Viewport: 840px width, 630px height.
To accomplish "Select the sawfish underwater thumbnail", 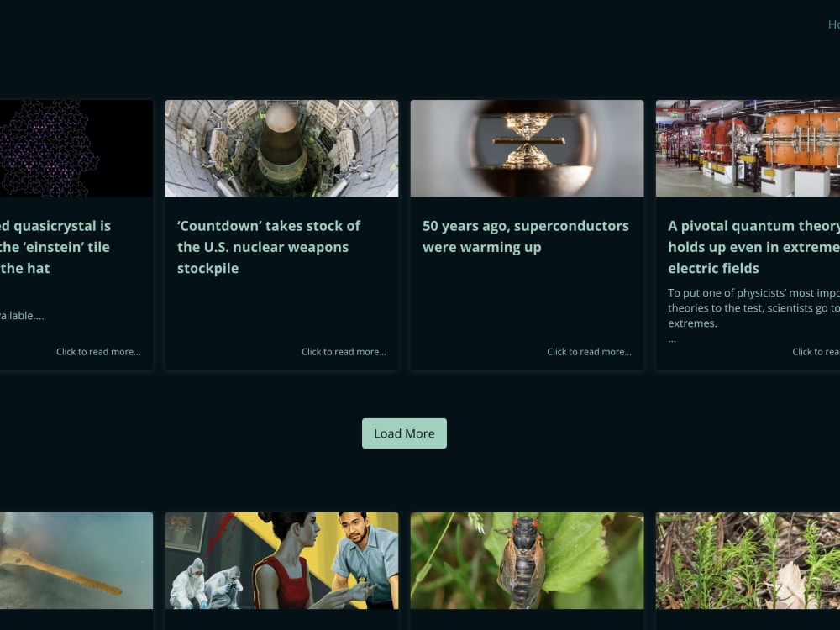I will [x=76, y=560].
